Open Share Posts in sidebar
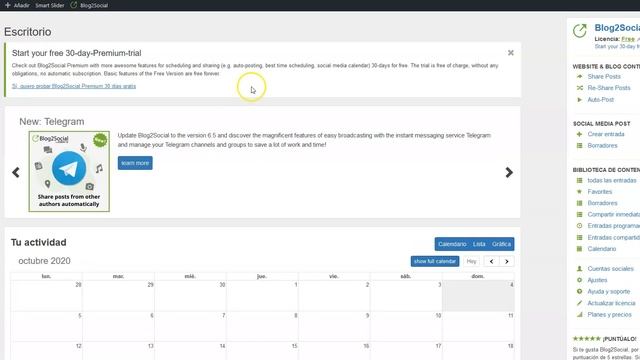Screen dimensions: 640x360 (604, 76)
